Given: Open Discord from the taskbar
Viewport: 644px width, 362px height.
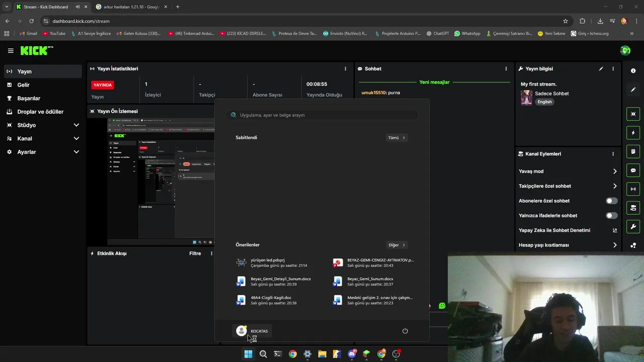Looking at the screenshot, I should click(x=352, y=354).
